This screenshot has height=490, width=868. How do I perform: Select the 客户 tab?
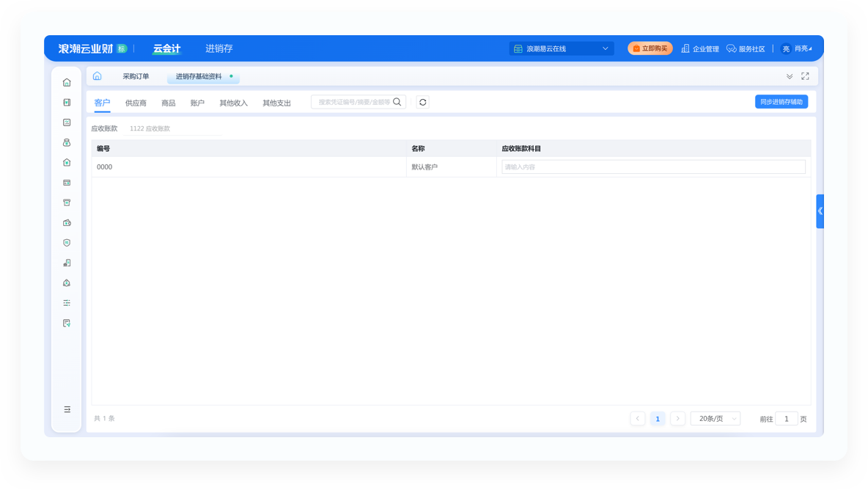[x=103, y=103]
